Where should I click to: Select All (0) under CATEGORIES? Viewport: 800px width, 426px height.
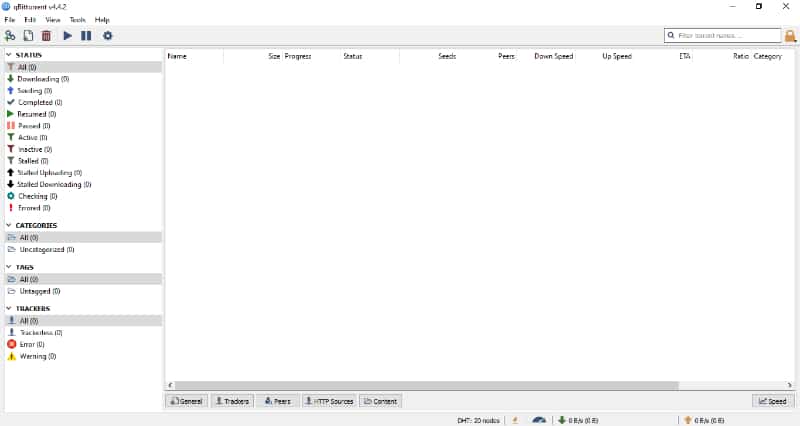(x=84, y=238)
